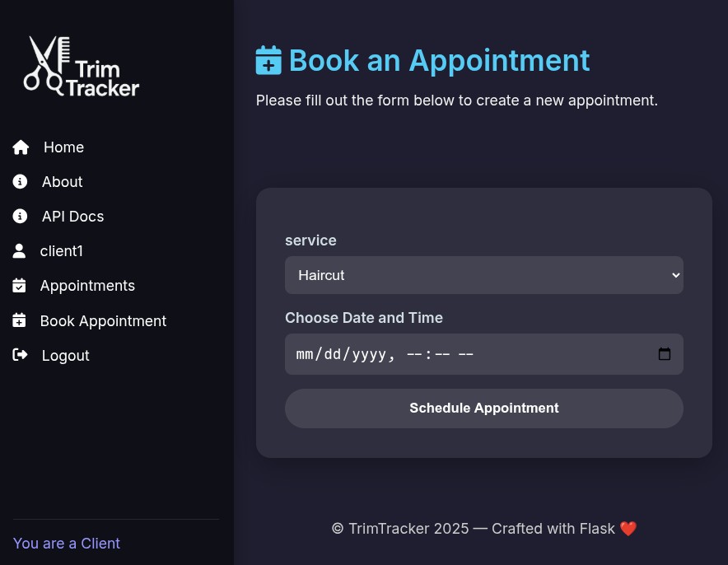The width and height of the screenshot is (728, 565).
Task: Open the service dropdown showing Haircut
Action: pos(484,275)
